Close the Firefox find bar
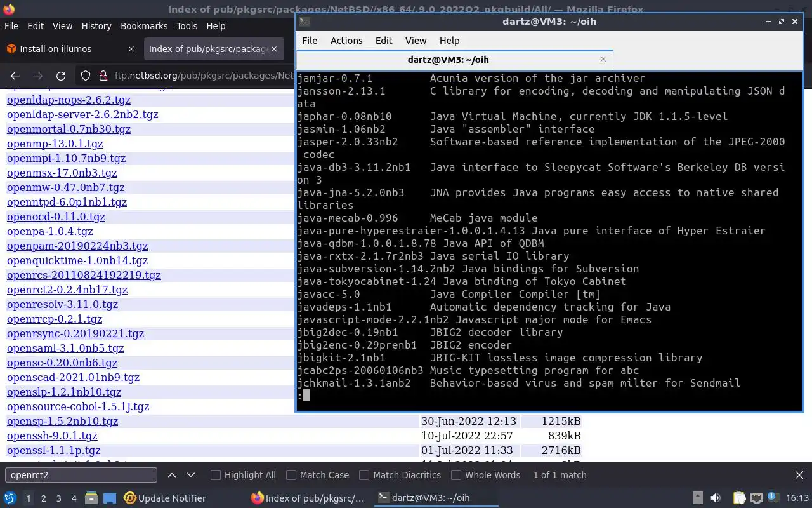Image resolution: width=812 pixels, height=508 pixels. pyautogui.click(x=799, y=475)
